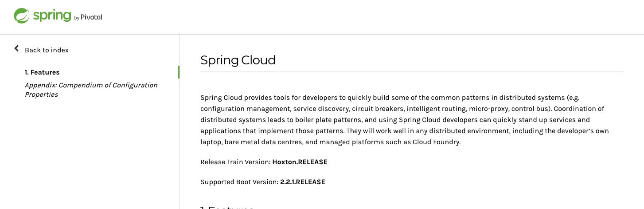Click the "by Pivotal" header text
Viewport: 644px width, 209px height.
tap(88, 17)
